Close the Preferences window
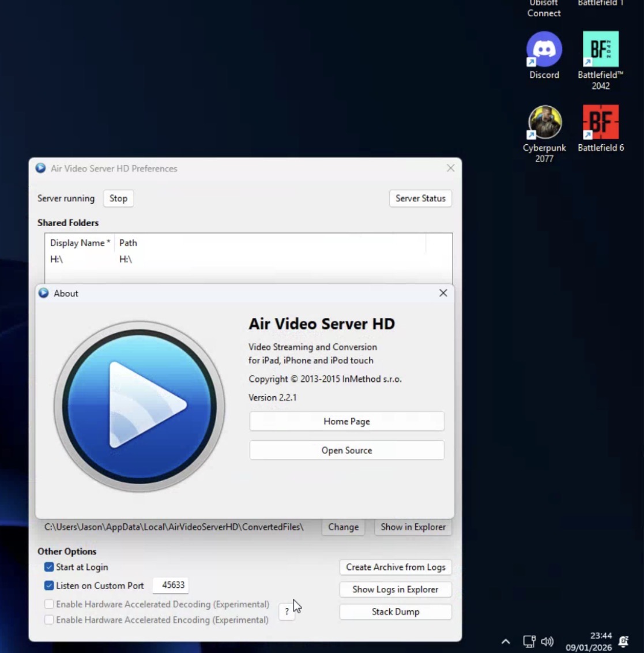Screen dimensions: 644x653 coord(450,168)
